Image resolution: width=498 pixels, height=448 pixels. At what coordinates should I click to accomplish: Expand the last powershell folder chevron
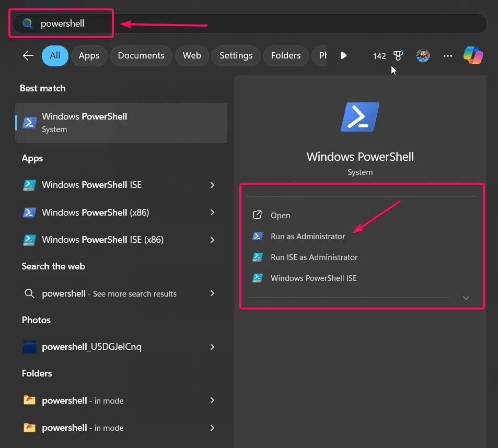[212, 428]
